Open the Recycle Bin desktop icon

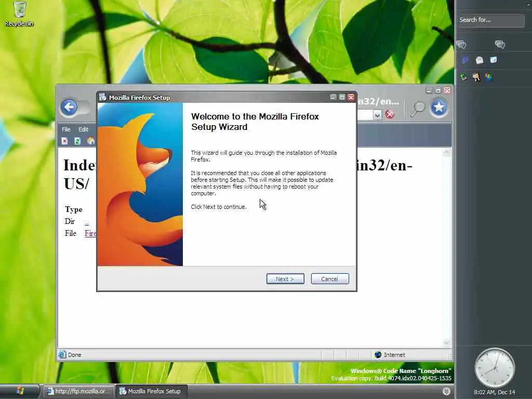pyautogui.click(x=19, y=14)
